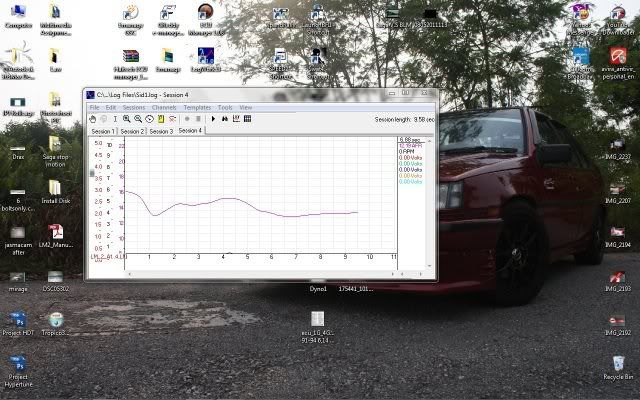Open the Channels menu
The width and height of the screenshot is (640, 400).
[x=164, y=107]
